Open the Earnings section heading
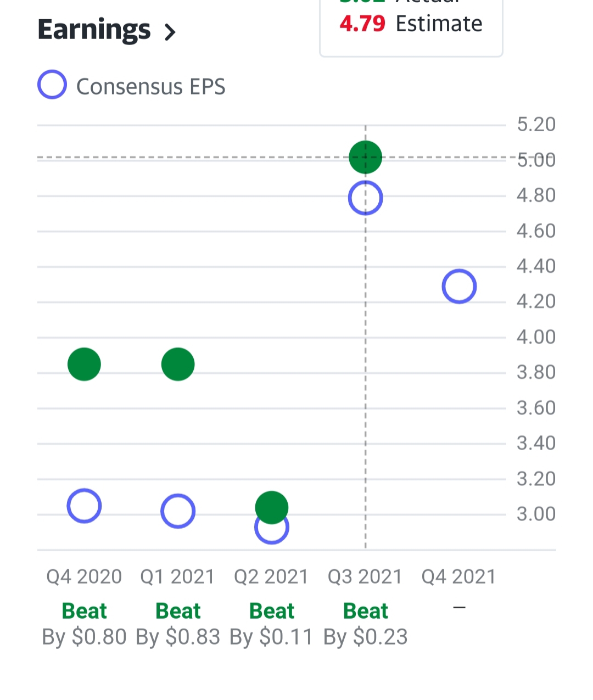 [x=94, y=30]
